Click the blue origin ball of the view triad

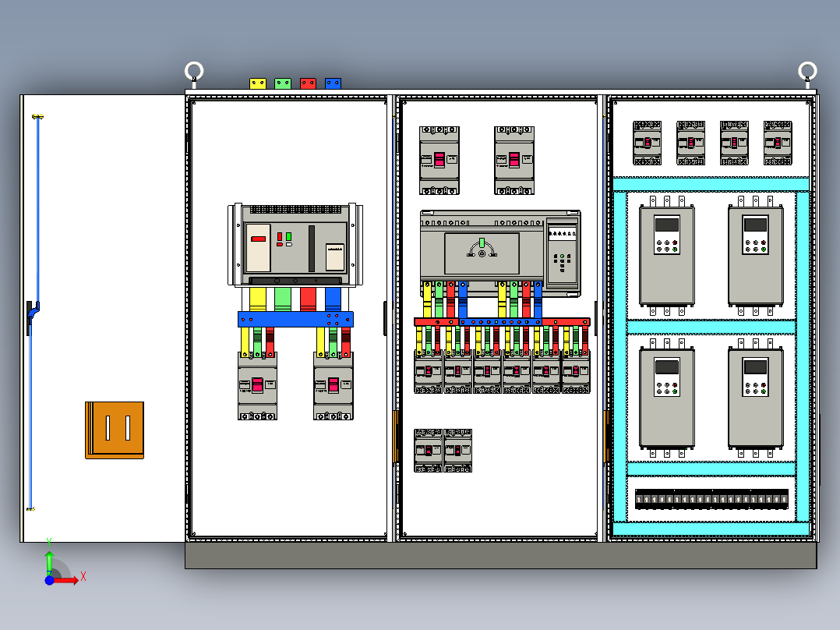coord(49,580)
